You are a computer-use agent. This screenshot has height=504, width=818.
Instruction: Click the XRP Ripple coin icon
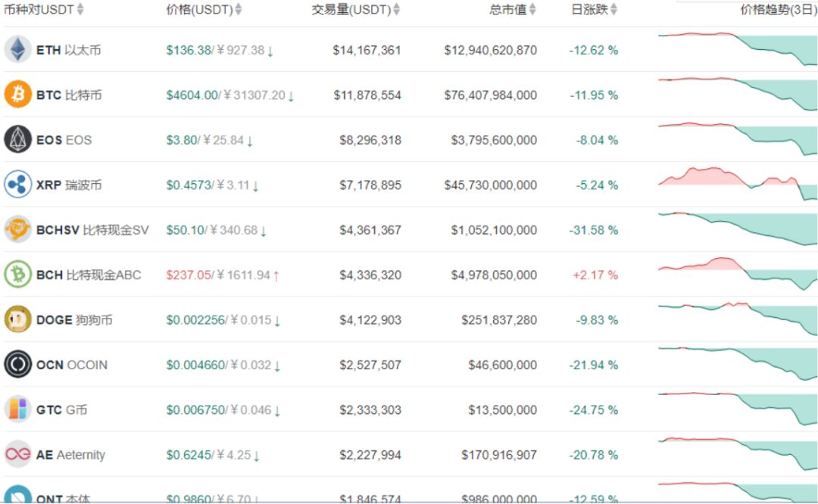tap(18, 185)
